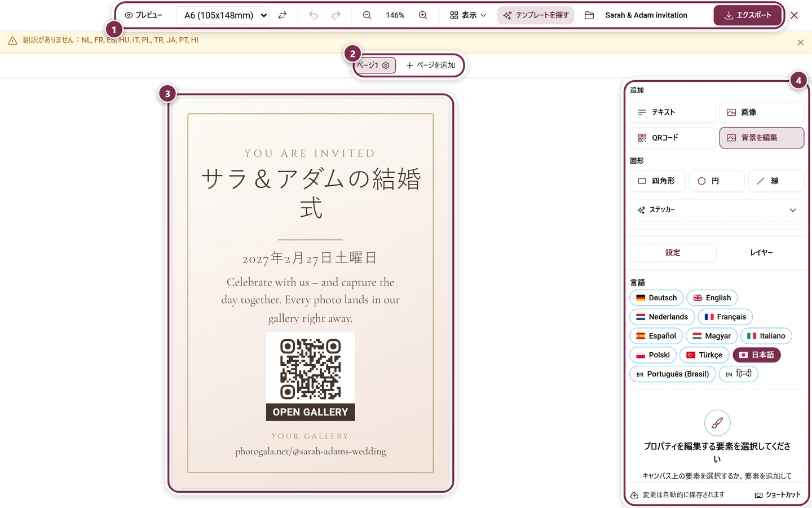Screen dimensions: 812x508
Task: Open the display options dropdown
Action: 468,15
